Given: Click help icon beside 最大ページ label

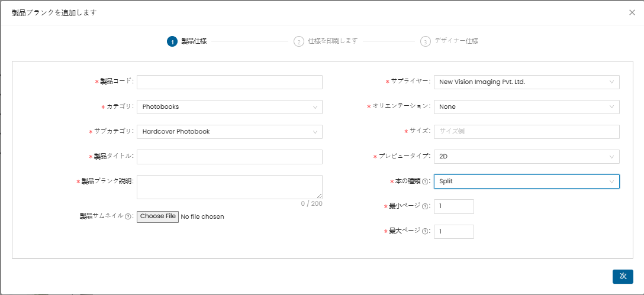Looking at the screenshot, I should 425,232.
